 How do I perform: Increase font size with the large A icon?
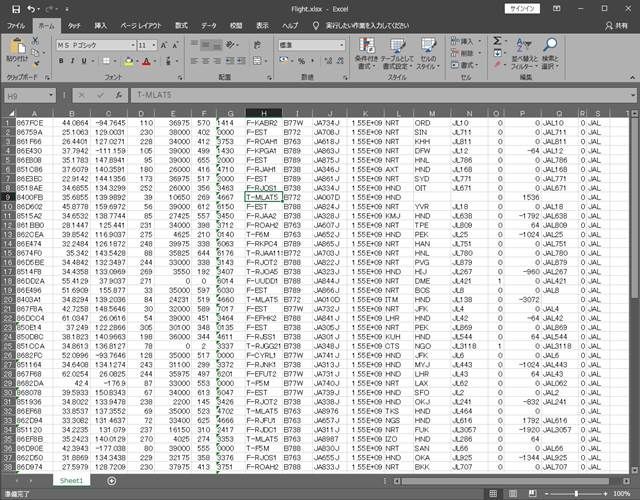pos(164,45)
